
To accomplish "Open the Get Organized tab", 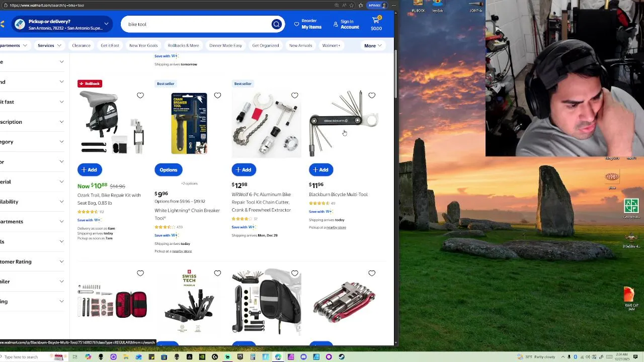I will pyautogui.click(x=266, y=45).
